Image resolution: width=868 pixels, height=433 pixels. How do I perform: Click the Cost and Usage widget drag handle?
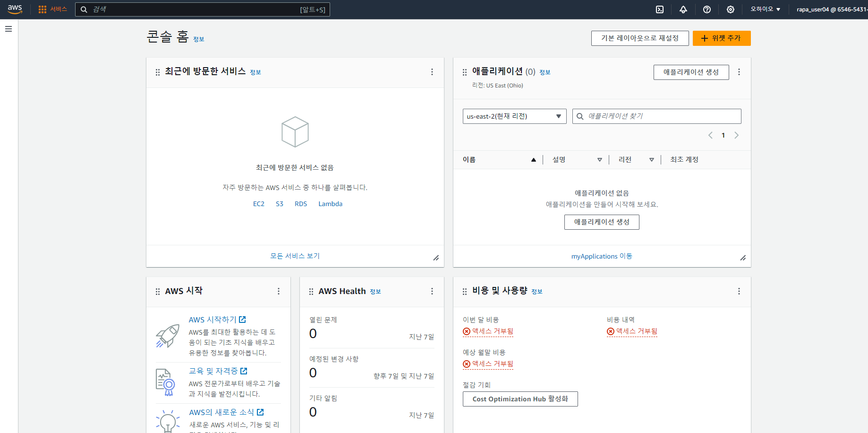tap(465, 292)
